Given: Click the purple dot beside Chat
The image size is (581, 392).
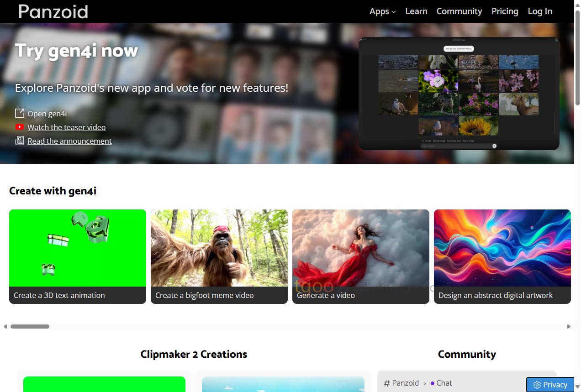Looking at the screenshot, I should pyautogui.click(x=433, y=383).
